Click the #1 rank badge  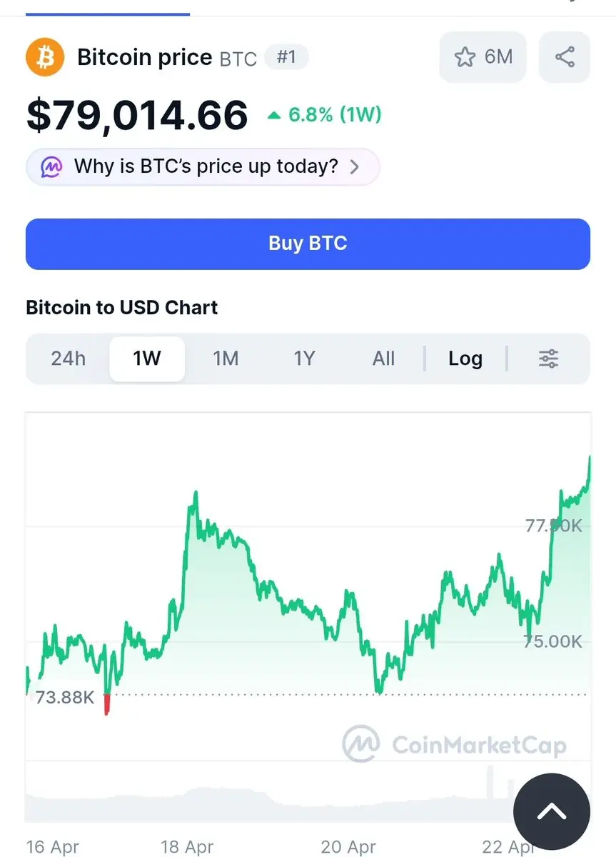pos(286,57)
